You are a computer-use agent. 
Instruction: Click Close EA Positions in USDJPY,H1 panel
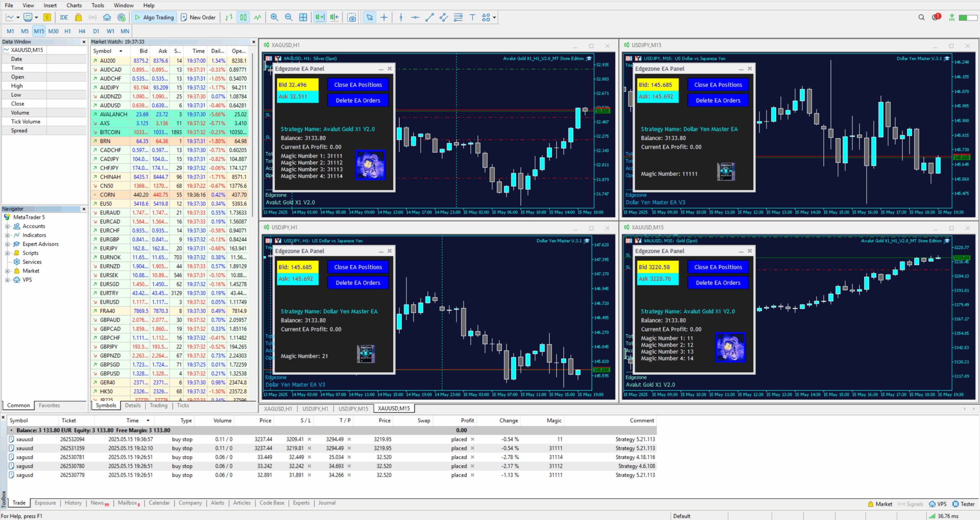(358, 267)
